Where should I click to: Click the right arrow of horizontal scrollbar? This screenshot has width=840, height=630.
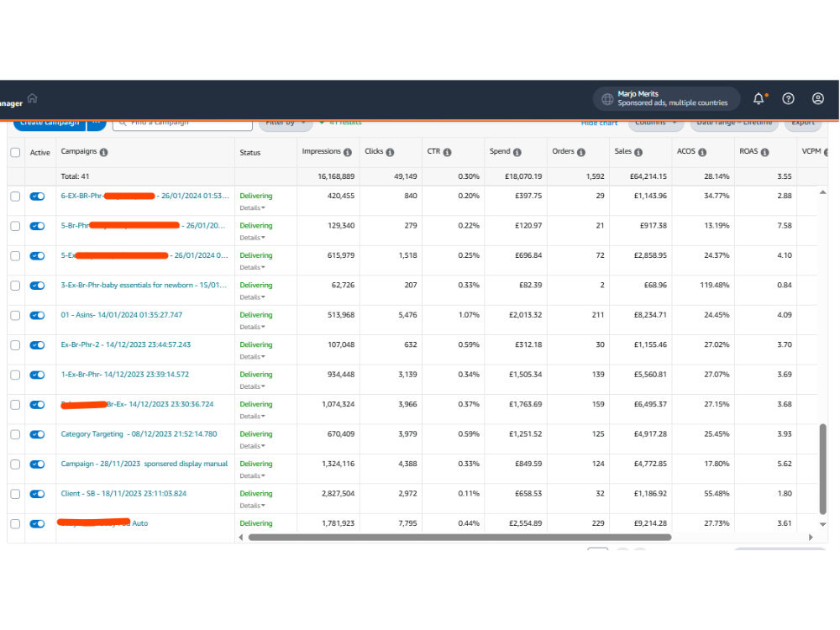click(x=811, y=538)
